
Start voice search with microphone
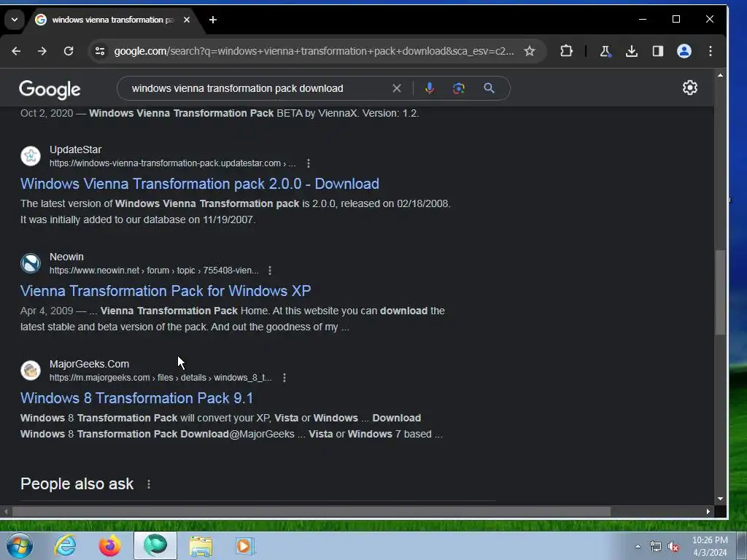pyautogui.click(x=429, y=88)
